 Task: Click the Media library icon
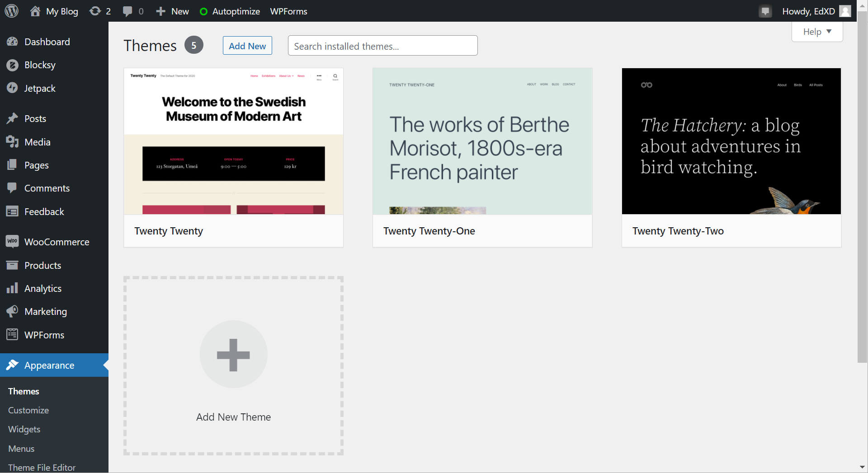12,142
